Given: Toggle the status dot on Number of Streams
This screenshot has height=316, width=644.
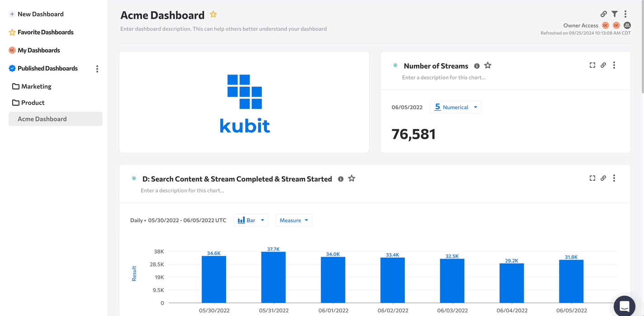Looking at the screenshot, I should 395,66.
